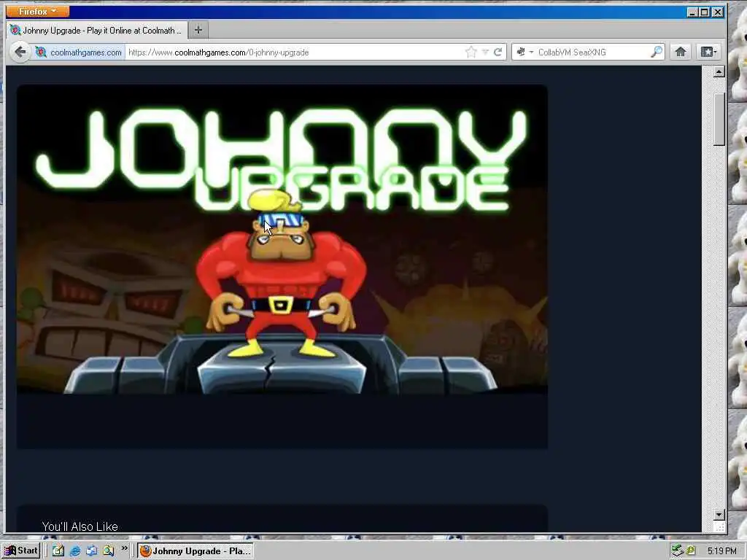This screenshot has width=747, height=560.
Task: Click the page scrollbar up arrow
Action: click(719, 72)
